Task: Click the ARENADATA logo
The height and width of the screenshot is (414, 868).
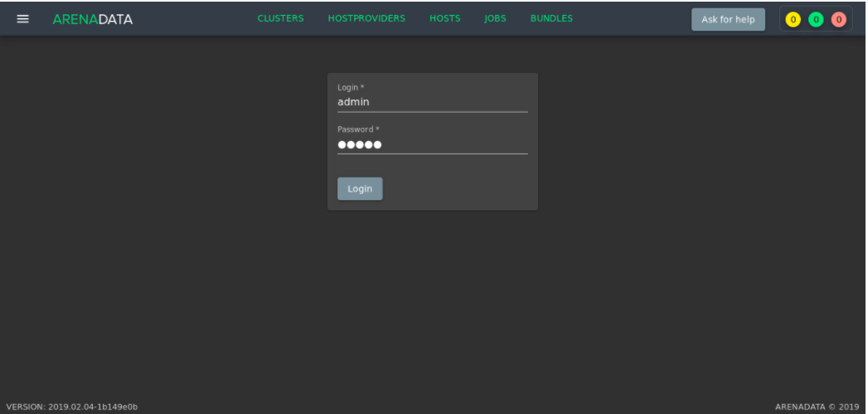Action: click(92, 19)
